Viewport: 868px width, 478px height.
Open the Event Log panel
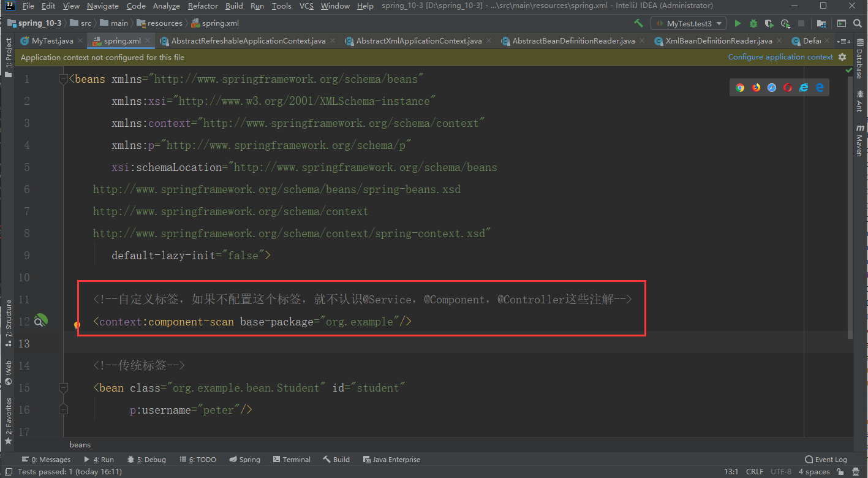(826, 460)
